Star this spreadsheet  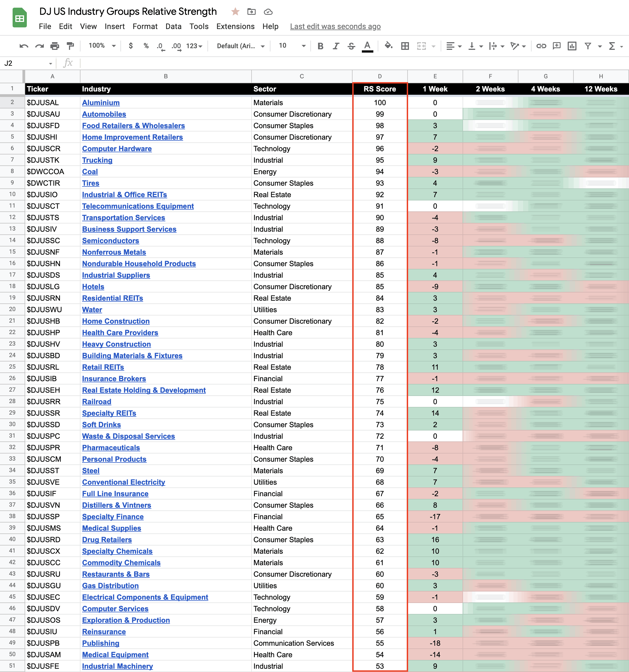coord(235,12)
